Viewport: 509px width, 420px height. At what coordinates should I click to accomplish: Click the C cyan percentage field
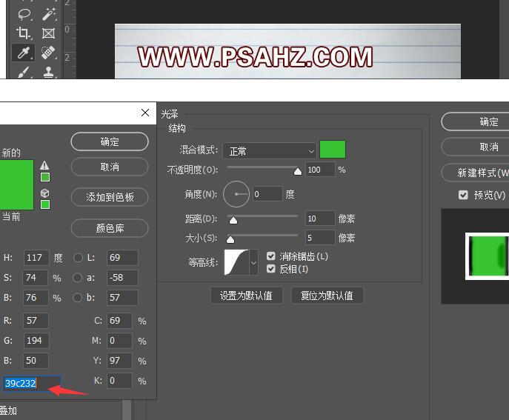(x=119, y=321)
